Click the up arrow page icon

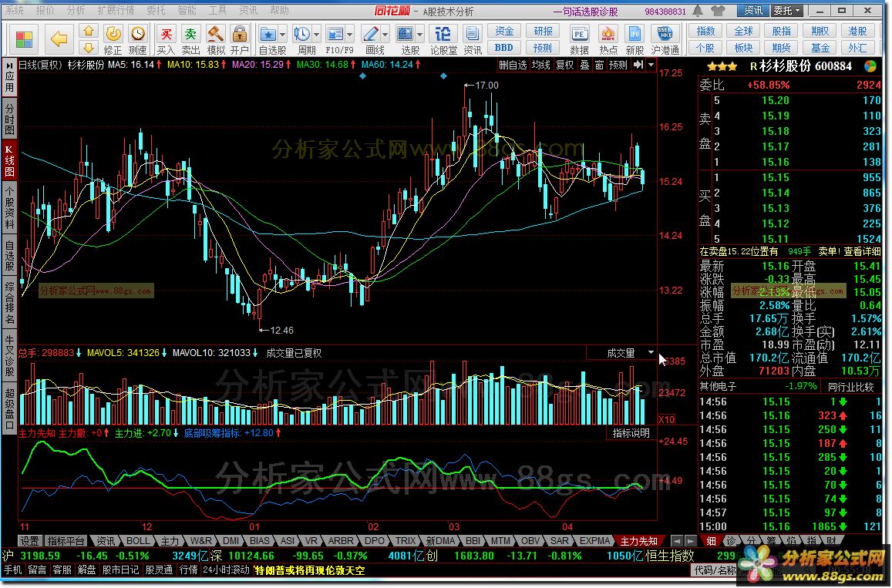click(89, 31)
